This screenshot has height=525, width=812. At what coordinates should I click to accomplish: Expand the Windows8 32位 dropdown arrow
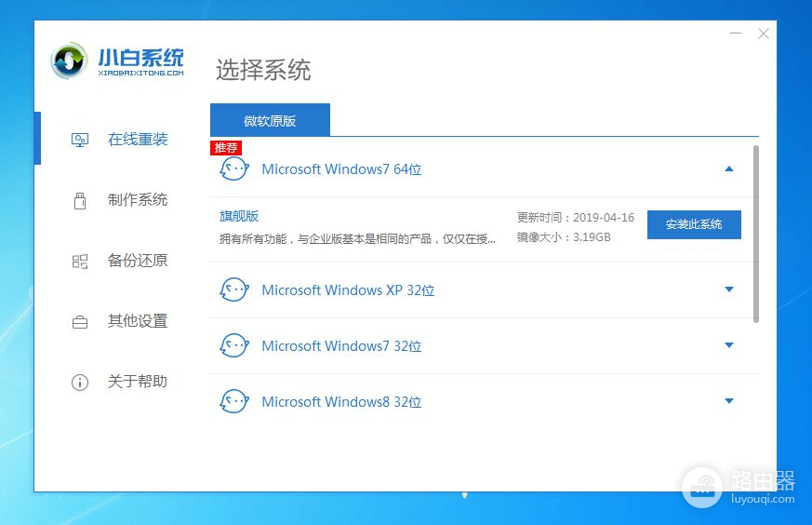(729, 401)
